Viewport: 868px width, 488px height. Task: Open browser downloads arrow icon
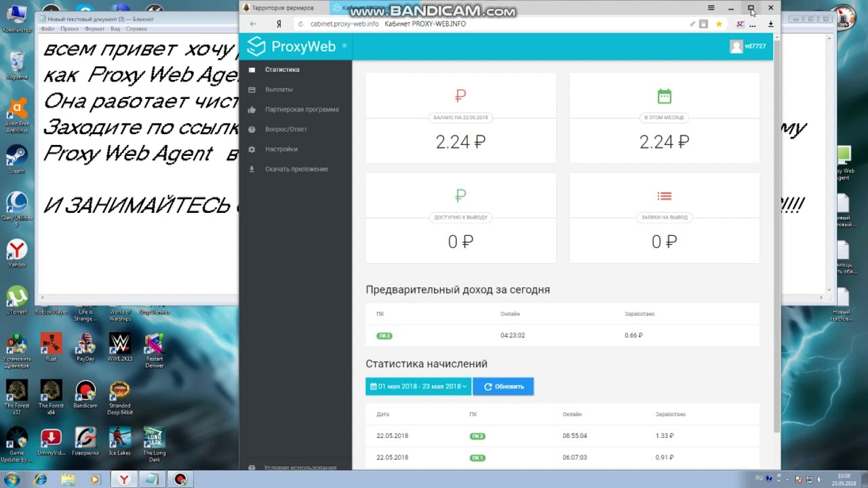(x=770, y=24)
